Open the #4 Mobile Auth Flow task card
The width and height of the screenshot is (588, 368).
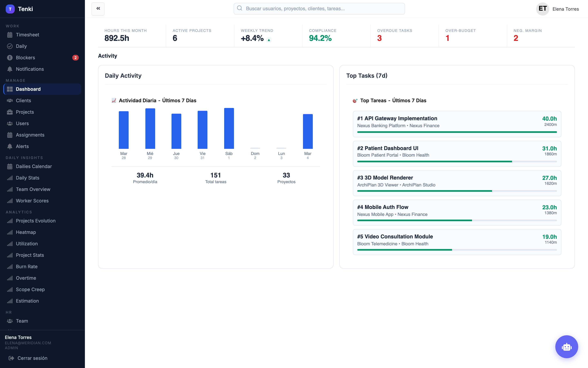pyautogui.click(x=457, y=213)
